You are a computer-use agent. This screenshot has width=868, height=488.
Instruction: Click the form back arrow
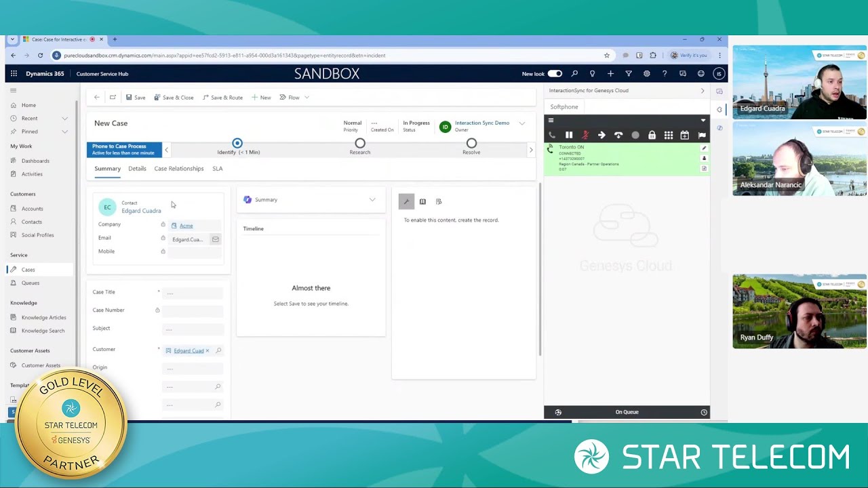pyautogui.click(x=96, y=98)
